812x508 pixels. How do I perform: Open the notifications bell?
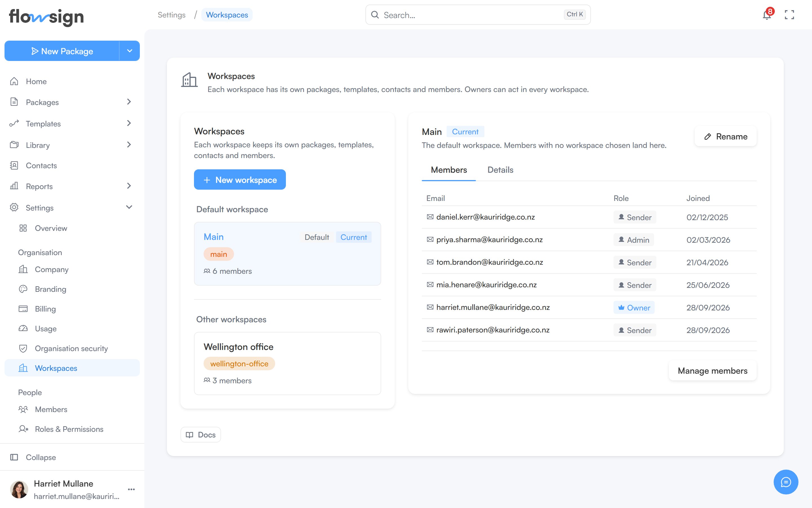767,15
